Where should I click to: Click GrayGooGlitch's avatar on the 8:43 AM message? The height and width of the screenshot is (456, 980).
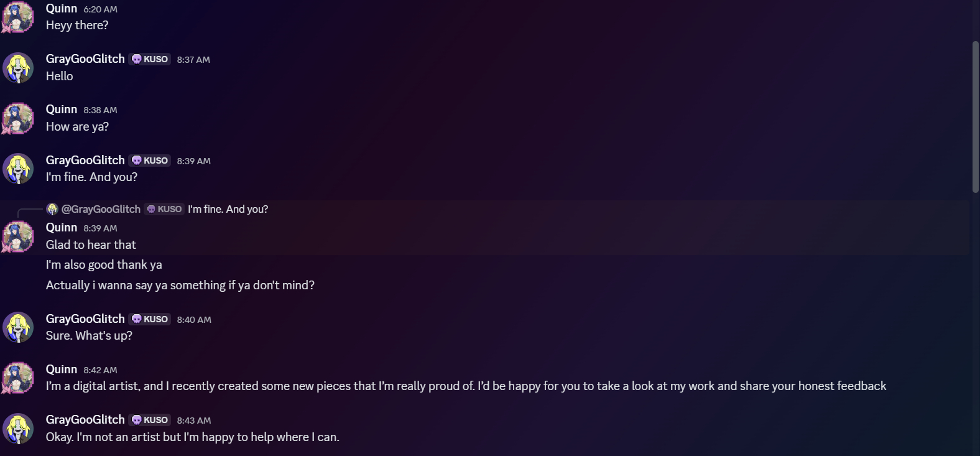[18, 429]
